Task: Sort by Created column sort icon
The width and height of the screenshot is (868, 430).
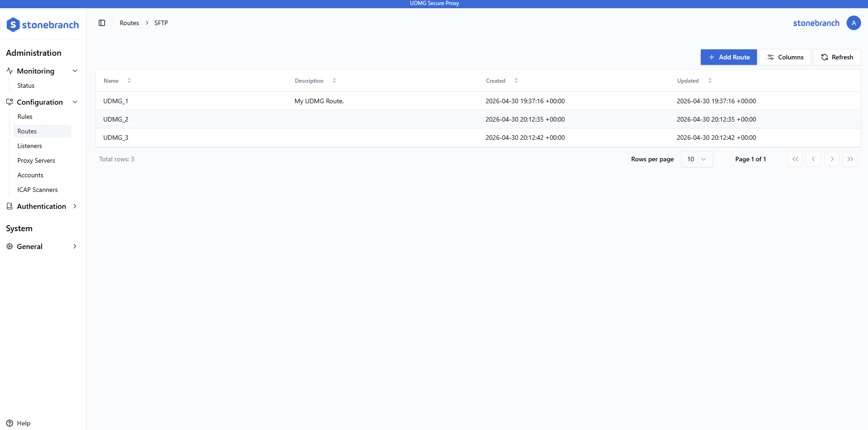Action: coord(516,80)
